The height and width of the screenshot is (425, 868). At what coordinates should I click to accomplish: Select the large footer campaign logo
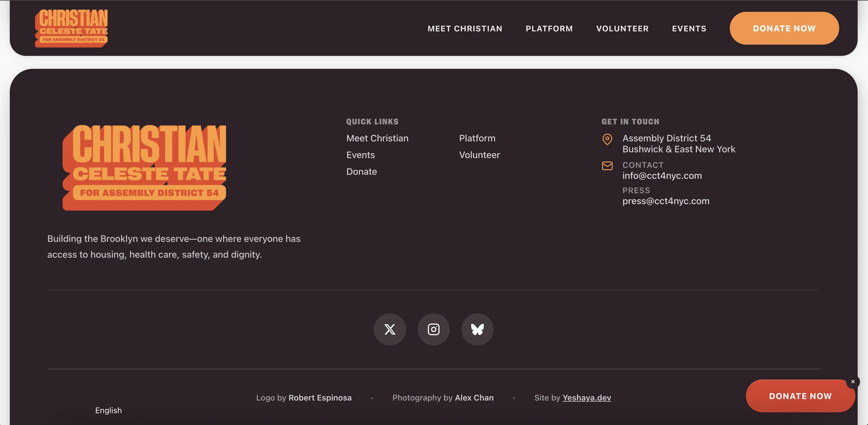pyautogui.click(x=144, y=167)
